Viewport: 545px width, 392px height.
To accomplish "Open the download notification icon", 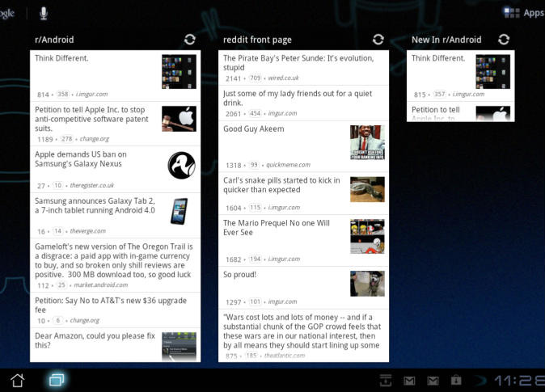I will coord(387,380).
